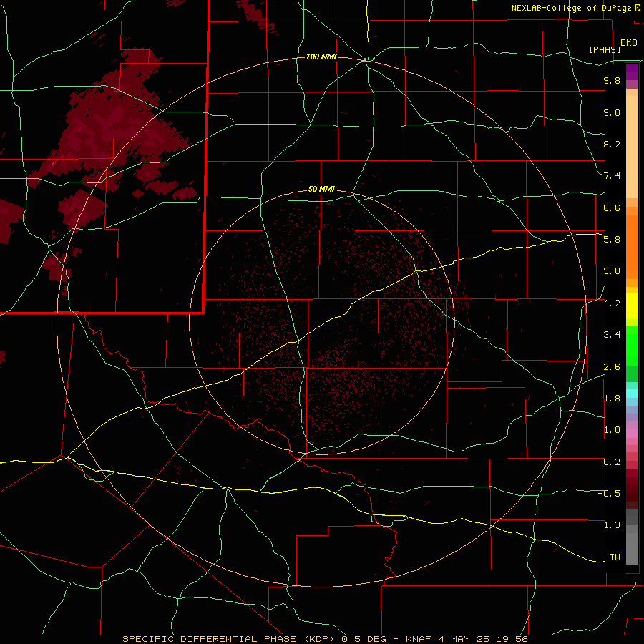Click the 7.4 legend value

pyautogui.click(x=612, y=176)
